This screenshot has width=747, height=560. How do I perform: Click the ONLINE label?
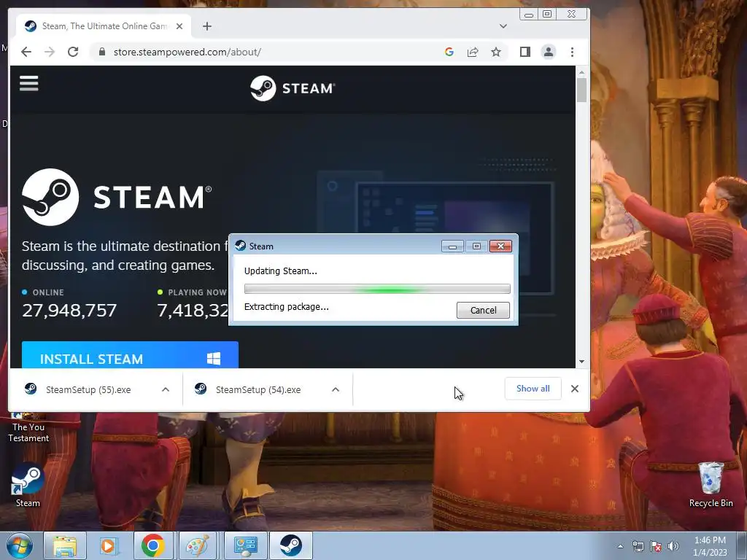(x=48, y=292)
